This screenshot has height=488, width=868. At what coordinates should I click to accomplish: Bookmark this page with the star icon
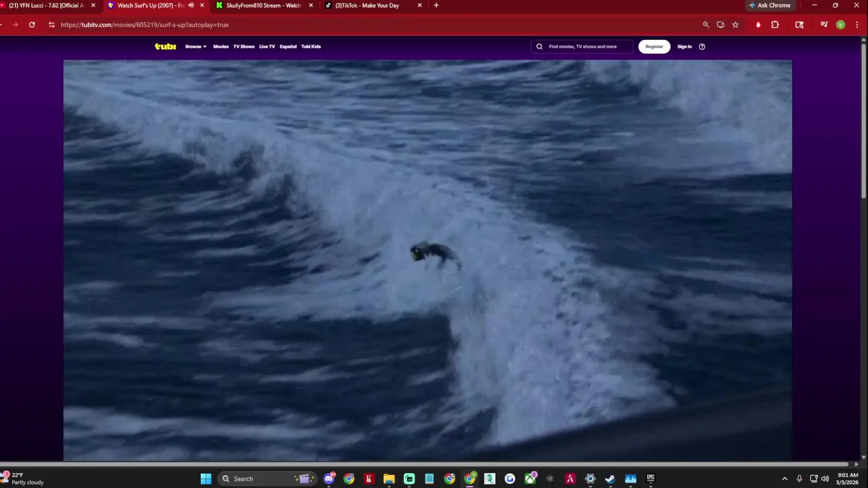click(x=735, y=24)
